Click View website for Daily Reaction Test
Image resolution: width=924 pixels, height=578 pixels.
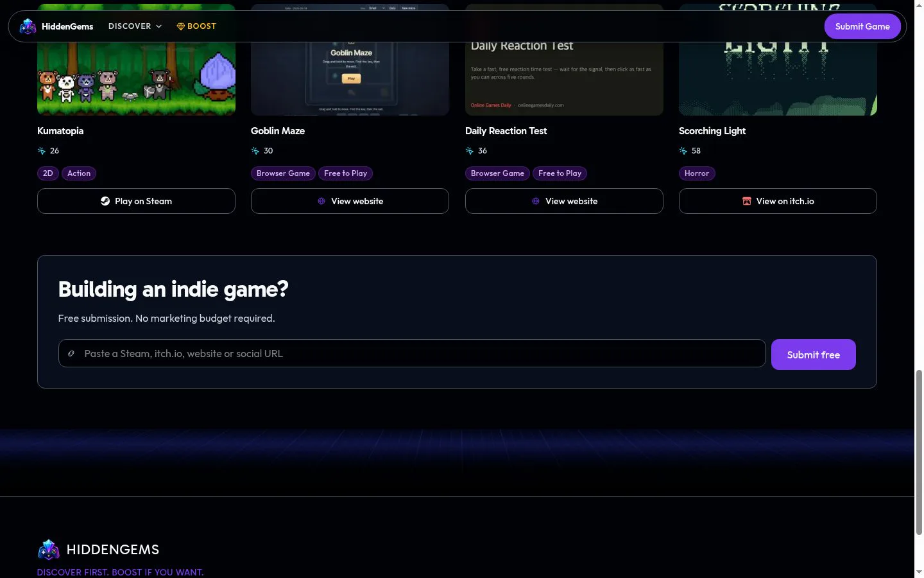[x=564, y=201]
